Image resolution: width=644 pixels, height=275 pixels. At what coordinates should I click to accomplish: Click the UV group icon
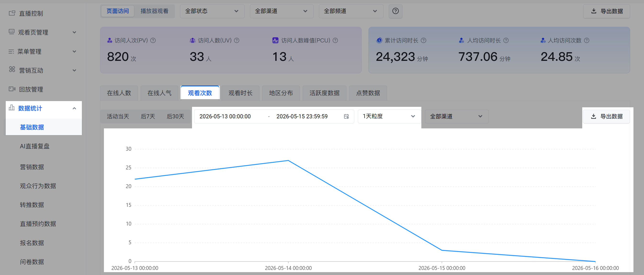coord(192,40)
